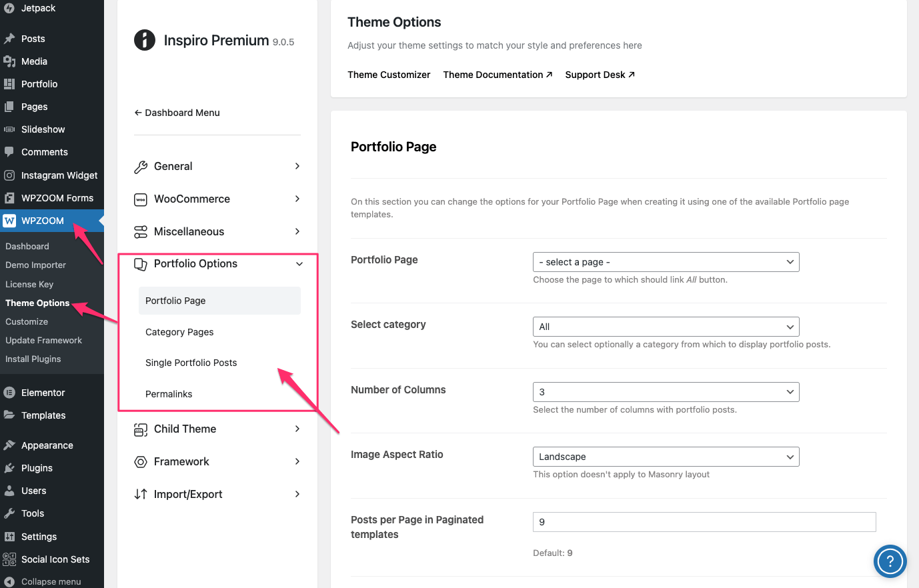Click the Instagram Widget icon
919x588 pixels.
9,175
